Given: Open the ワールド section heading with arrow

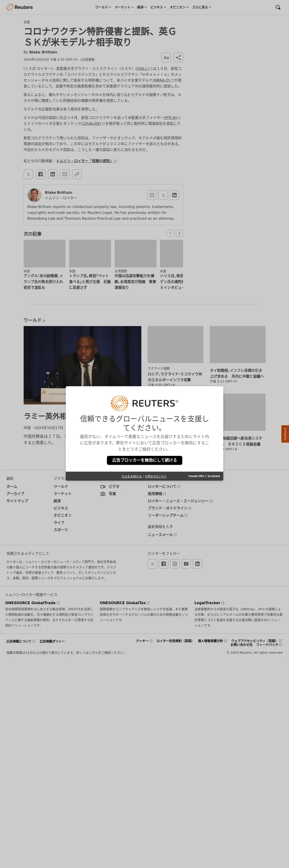Looking at the screenshot, I should [x=34, y=320].
